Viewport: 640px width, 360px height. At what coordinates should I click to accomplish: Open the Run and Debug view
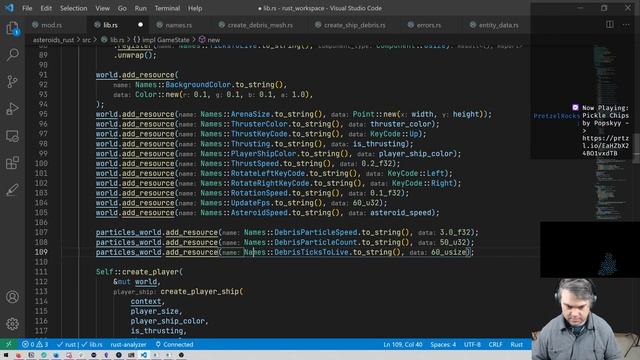pyautogui.click(x=13, y=109)
